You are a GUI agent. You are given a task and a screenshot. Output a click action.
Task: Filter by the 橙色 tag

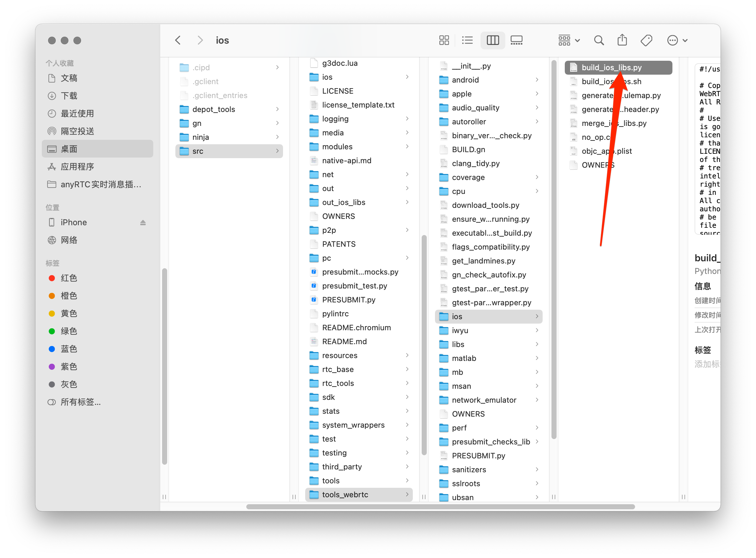[x=97, y=295]
